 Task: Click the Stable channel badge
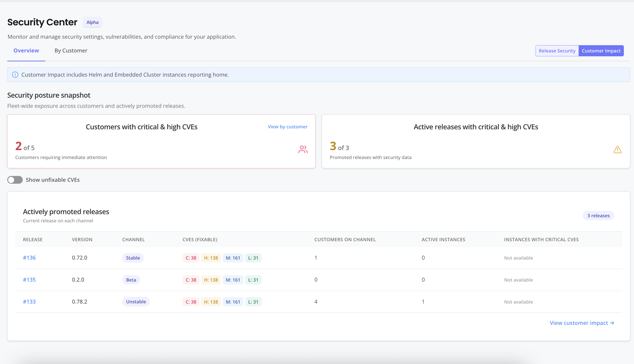point(133,258)
